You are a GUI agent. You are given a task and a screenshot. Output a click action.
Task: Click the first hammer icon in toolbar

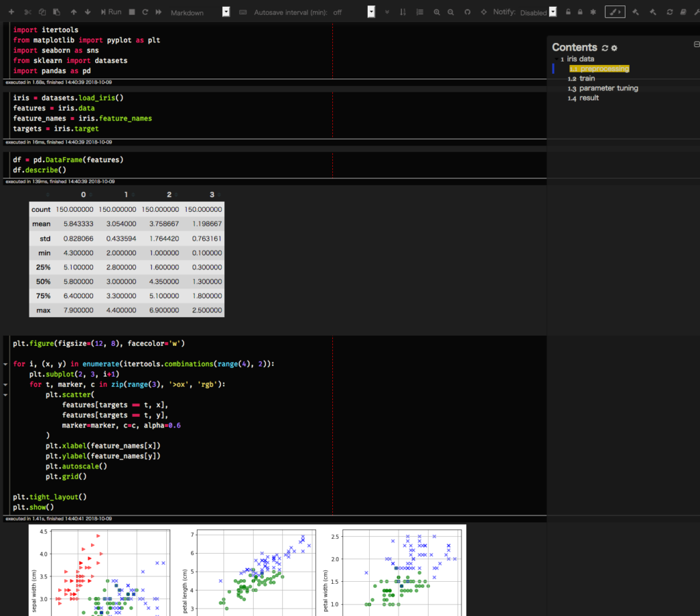636,12
